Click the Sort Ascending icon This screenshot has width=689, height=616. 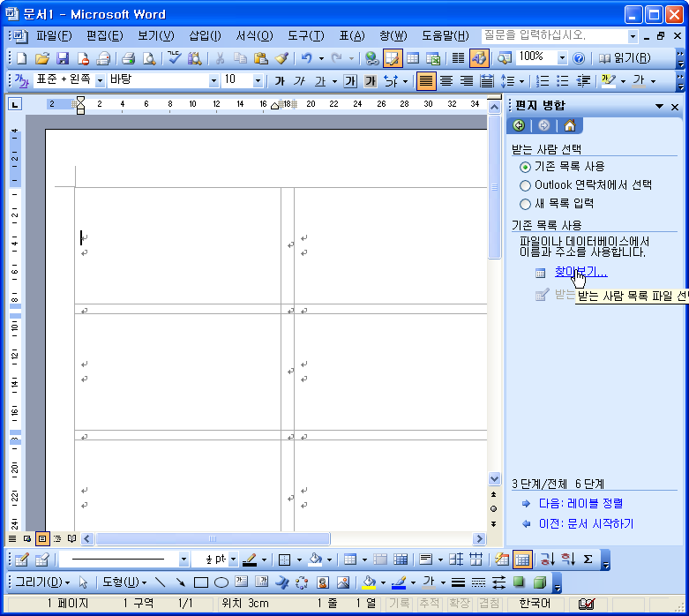(548, 560)
